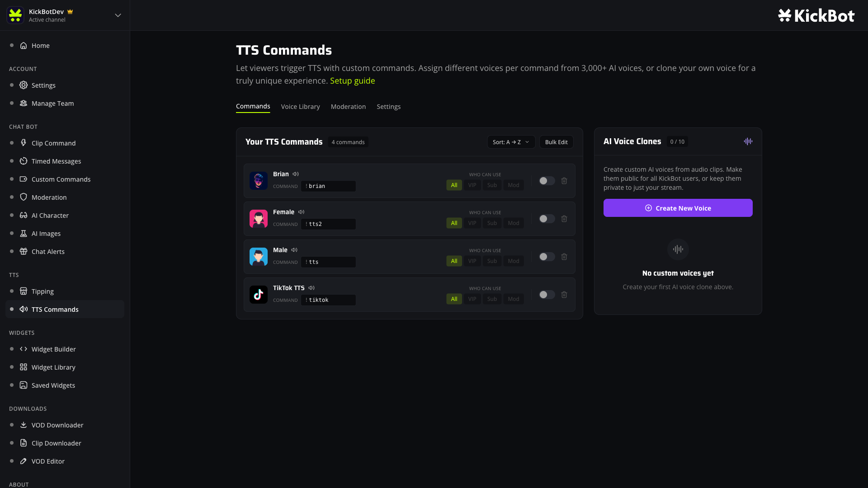This screenshot has width=868, height=488.
Task: Turn on the TikTok TTS command switch
Action: coord(547,295)
